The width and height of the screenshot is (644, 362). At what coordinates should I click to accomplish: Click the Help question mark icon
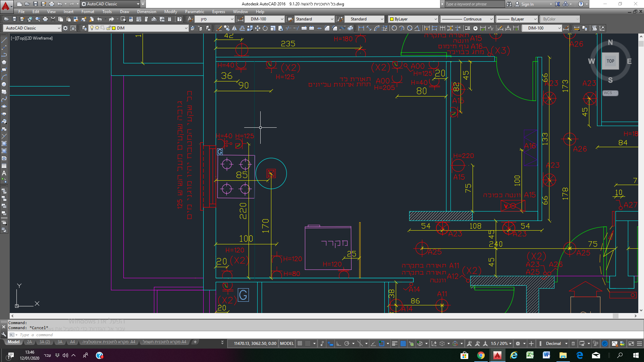click(179, 19)
